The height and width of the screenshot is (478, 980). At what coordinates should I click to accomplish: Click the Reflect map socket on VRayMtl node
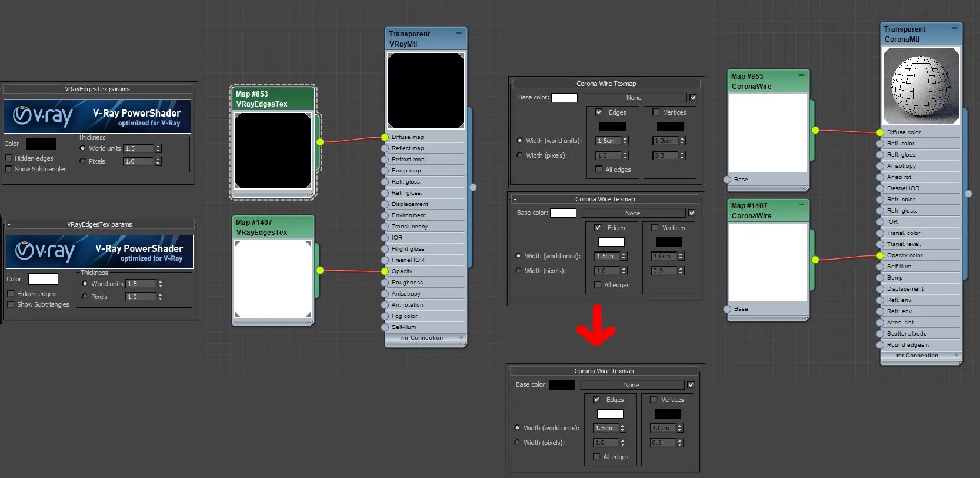[x=385, y=148]
